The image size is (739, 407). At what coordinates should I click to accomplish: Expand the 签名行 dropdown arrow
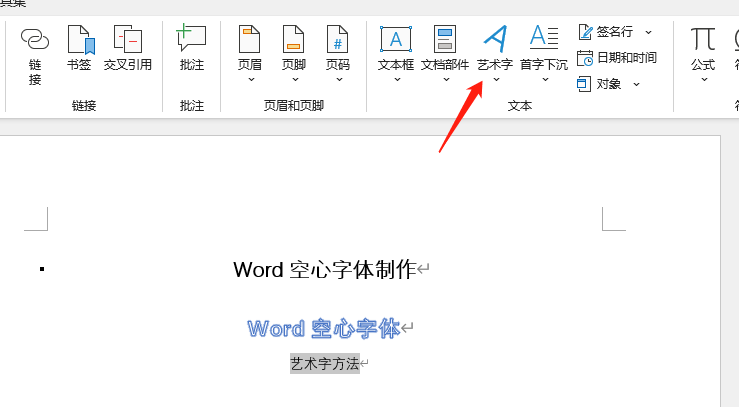pos(649,32)
